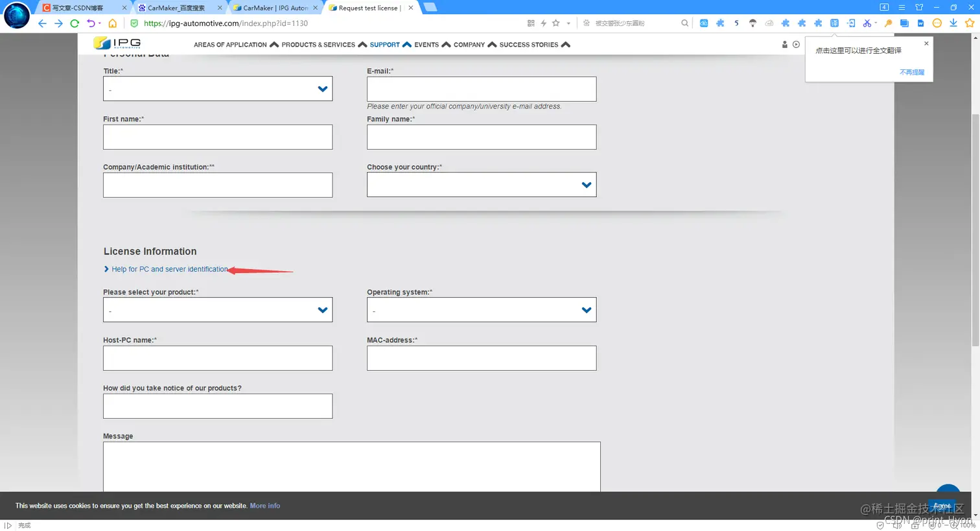Open the shirt skin-theme icon

pyautogui.click(x=919, y=7)
